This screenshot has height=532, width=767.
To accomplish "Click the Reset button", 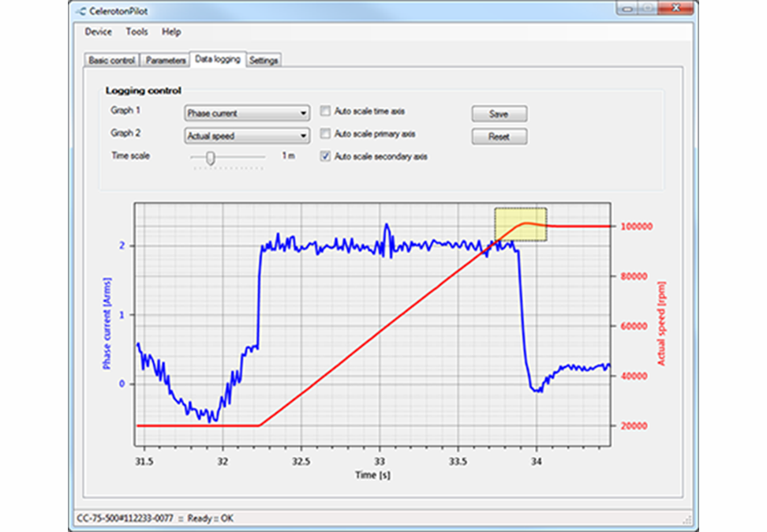I will pos(499,137).
